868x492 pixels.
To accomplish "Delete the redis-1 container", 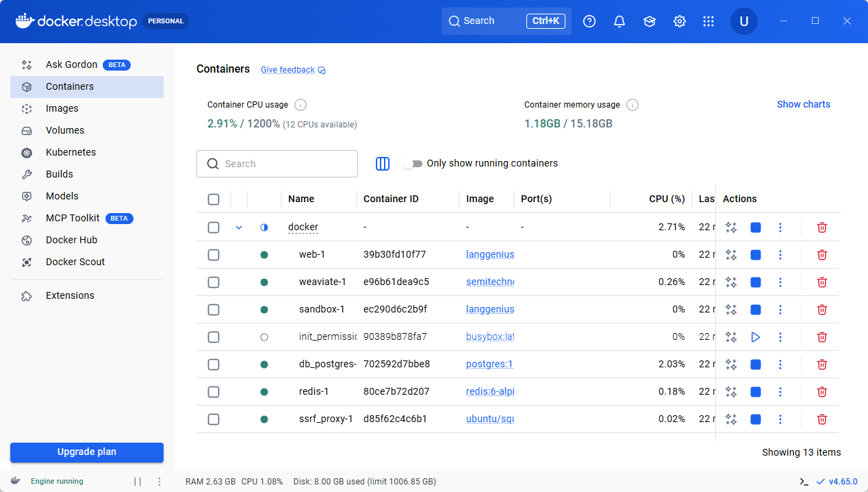I will pos(822,392).
